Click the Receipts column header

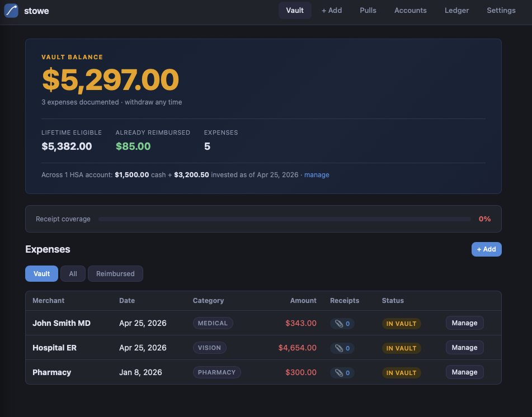(x=345, y=301)
